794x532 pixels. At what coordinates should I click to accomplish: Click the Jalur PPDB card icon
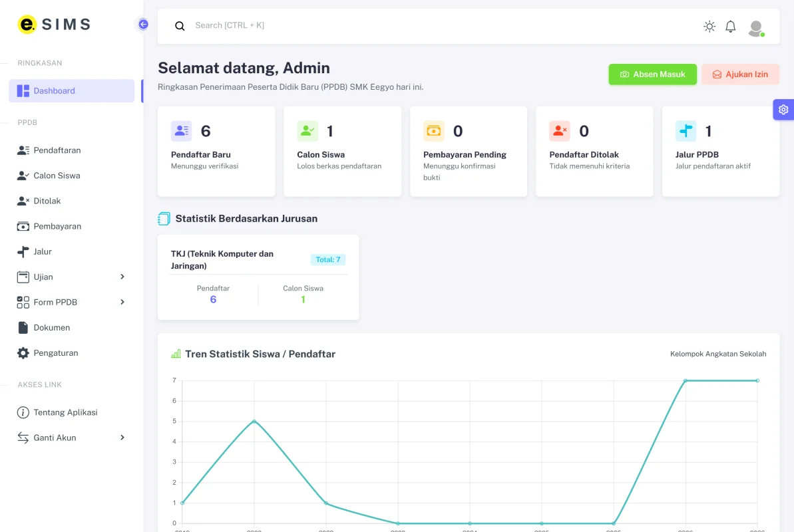click(x=686, y=131)
